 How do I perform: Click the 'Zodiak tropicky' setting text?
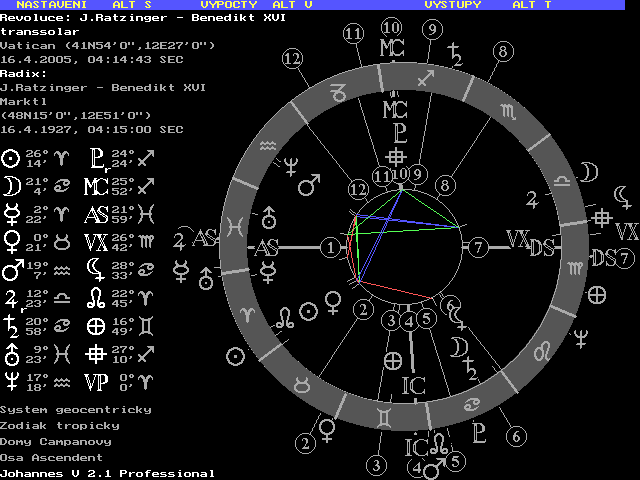point(59,425)
